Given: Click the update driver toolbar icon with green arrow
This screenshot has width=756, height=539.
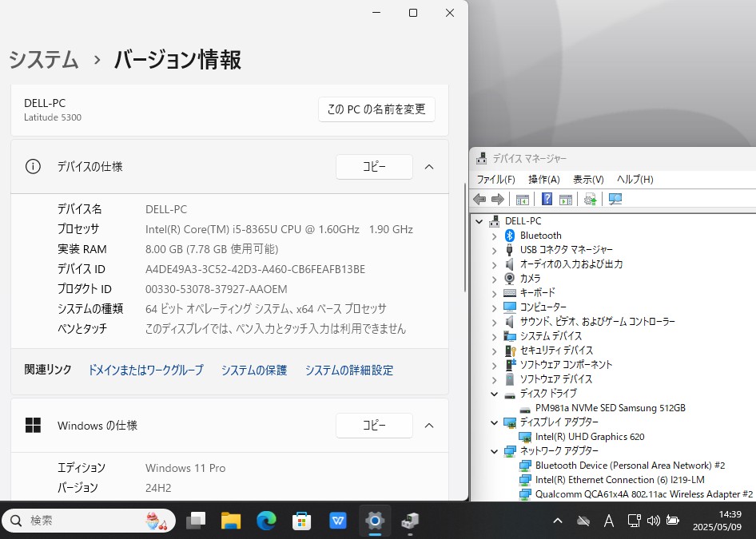Looking at the screenshot, I should click(590, 199).
